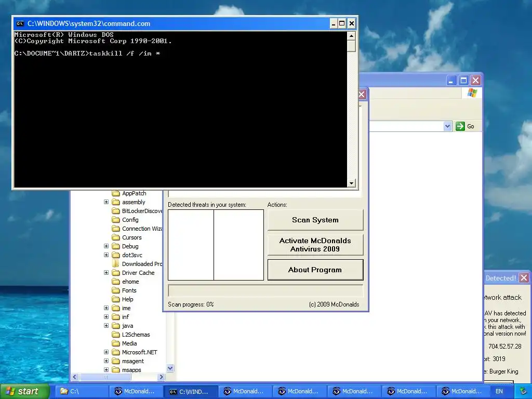Expand the Microsoft.NET folder node
The width and height of the screenshot is (532, 399).
point(106,352)
